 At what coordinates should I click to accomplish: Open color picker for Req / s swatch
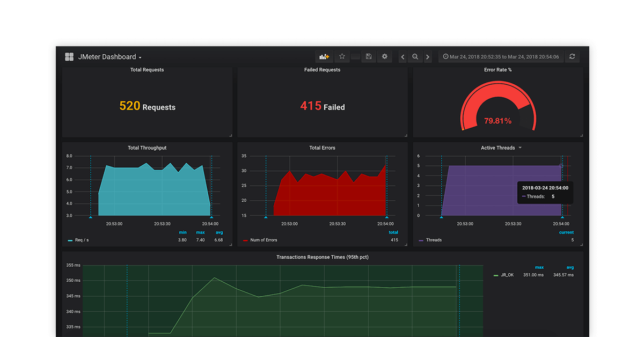70,240
